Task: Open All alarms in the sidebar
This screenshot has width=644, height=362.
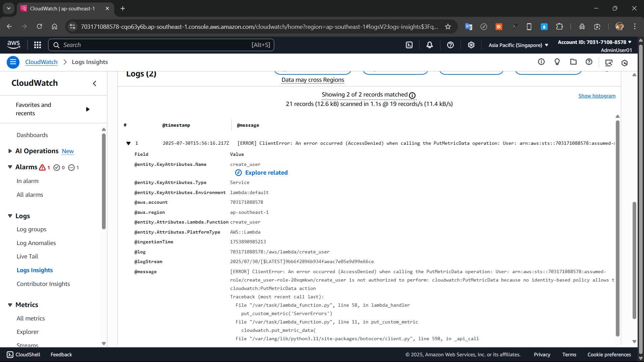Action: pos(30,195)
